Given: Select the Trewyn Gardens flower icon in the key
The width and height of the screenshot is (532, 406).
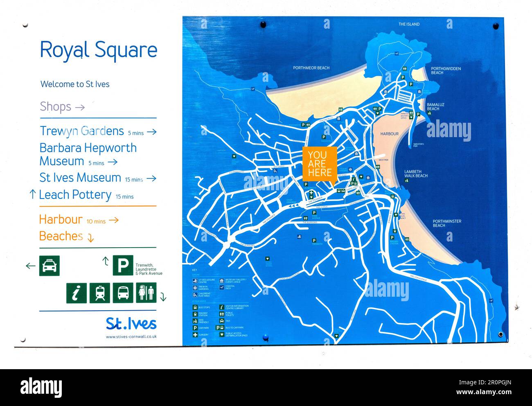Looking at the screenshot, I should pos(195,288).
